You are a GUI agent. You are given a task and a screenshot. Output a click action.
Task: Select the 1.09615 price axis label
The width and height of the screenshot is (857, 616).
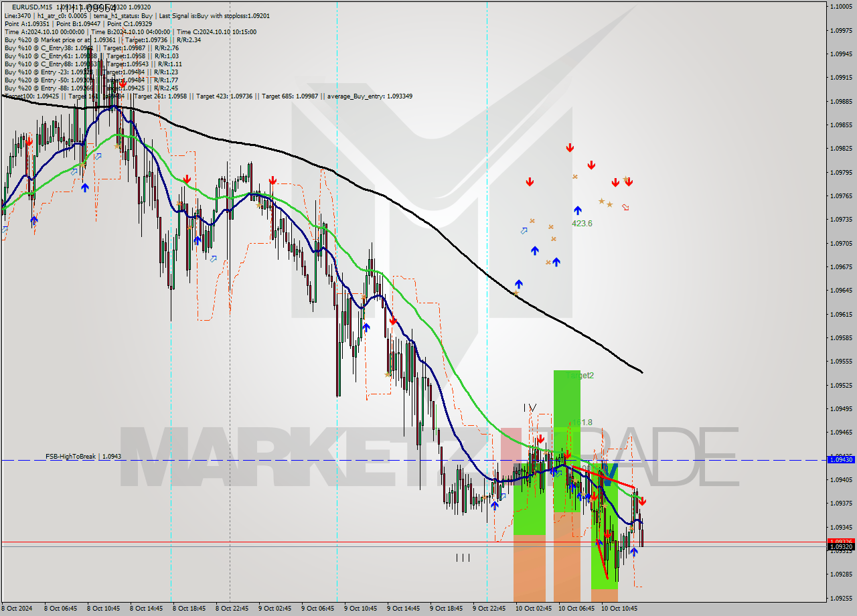pos(841,314)
